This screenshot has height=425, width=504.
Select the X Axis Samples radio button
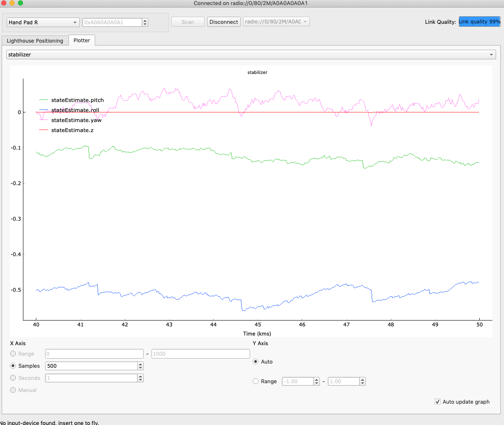tap(13, 366)
